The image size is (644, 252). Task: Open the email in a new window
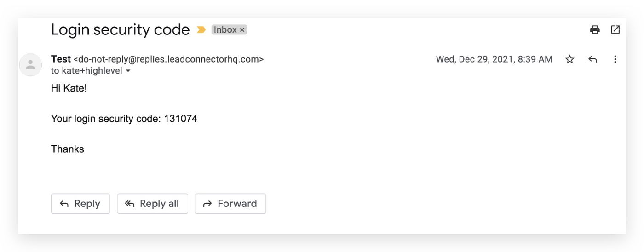click(x=615, y=30)
